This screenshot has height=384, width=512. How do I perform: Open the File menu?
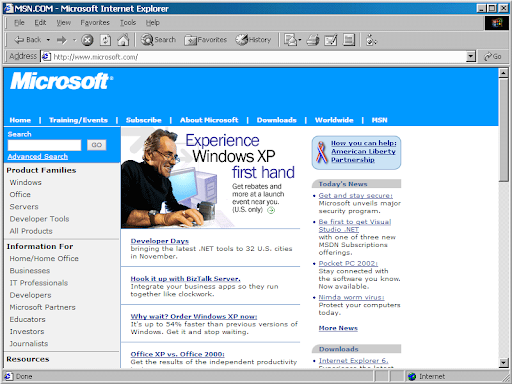19,23
